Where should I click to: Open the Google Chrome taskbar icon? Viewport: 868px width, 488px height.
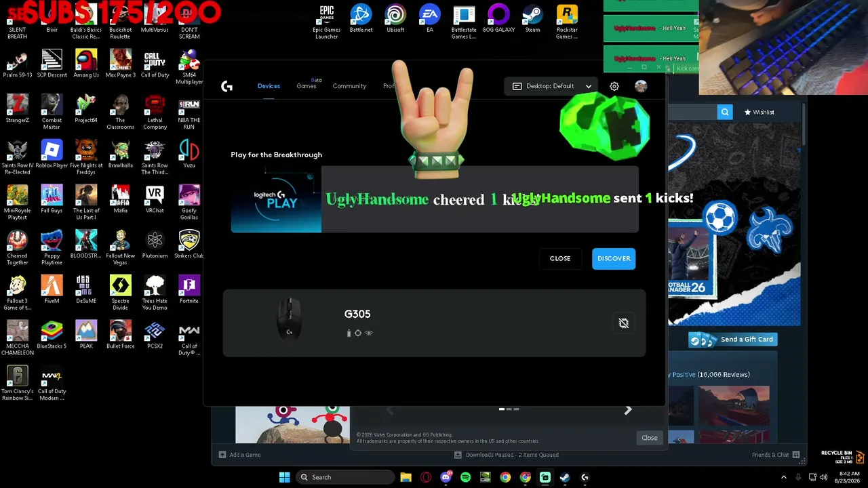coord(505,477)
